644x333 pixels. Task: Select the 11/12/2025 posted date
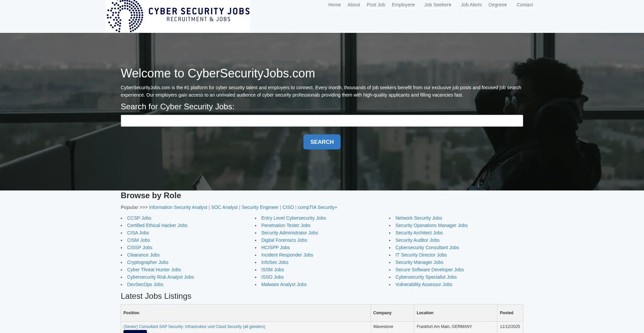[x=510, y=327]
